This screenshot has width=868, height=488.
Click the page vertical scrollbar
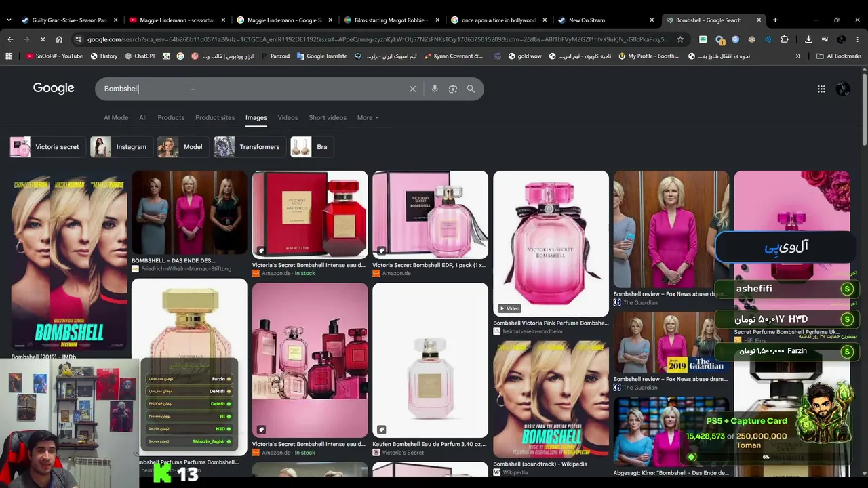(x=864, y=108)
